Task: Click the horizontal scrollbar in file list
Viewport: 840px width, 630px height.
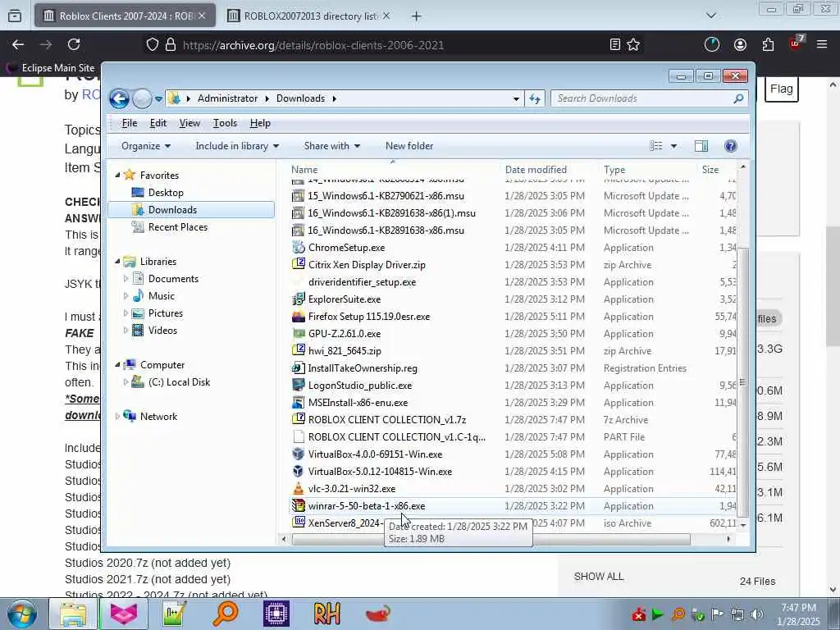Action: [491, 540]
